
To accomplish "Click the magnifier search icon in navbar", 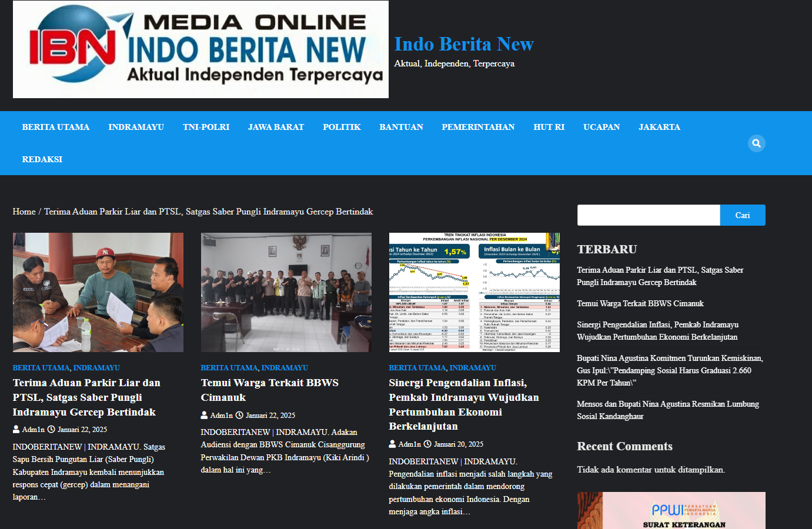I will pos(756,143).
